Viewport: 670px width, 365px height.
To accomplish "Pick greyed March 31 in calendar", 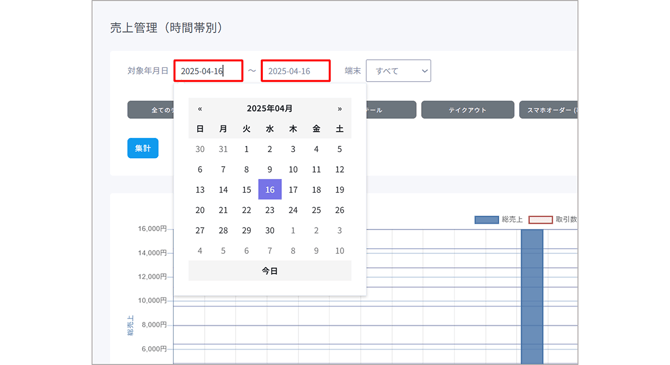I will coord(223,149).
